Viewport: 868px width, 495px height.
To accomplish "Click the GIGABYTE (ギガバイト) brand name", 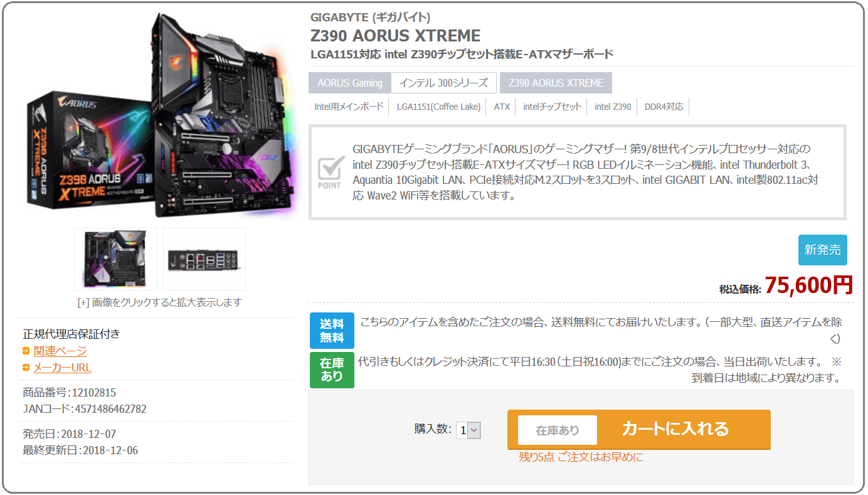I will [371, 18].
